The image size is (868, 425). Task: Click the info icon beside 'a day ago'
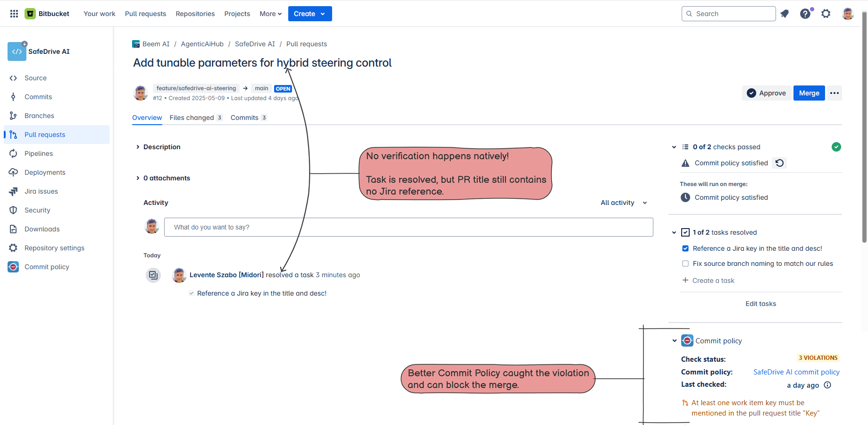pyautogui.click(x=827, y=385)
